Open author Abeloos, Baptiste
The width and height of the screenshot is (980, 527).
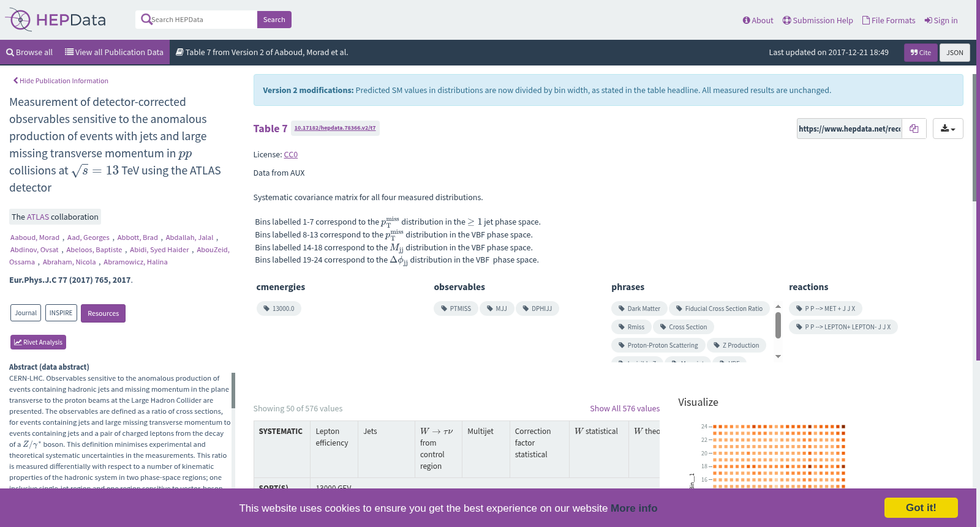[94, 250]
